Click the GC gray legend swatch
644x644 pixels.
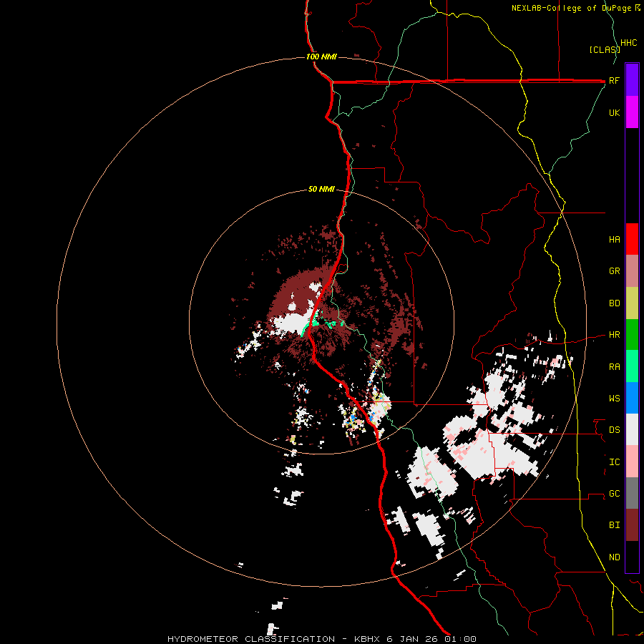coord(632,493)
